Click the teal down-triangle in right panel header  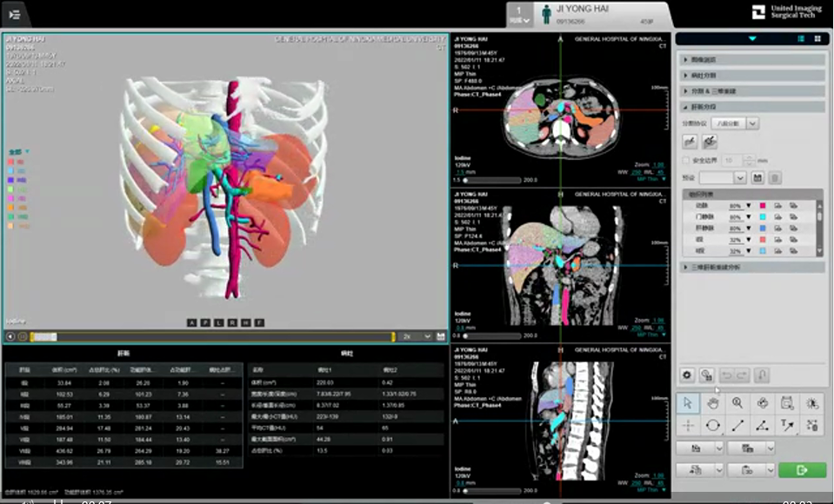(752, 39)
